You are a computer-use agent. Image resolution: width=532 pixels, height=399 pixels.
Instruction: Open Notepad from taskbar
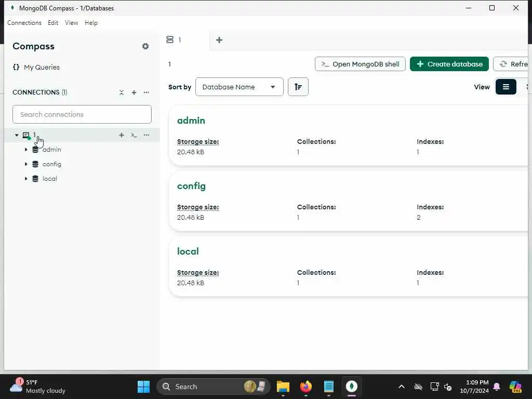pyautogui.click(x=328, y=387)
